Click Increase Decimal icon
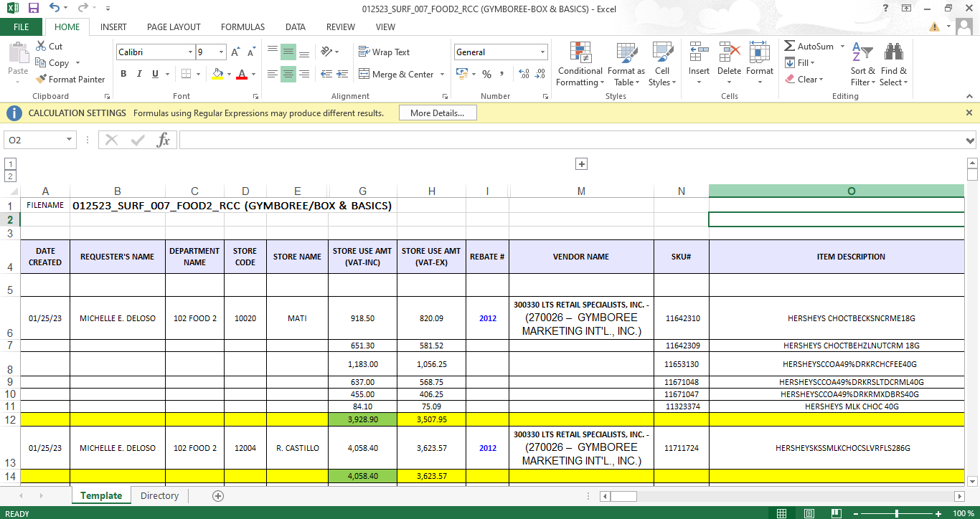The image size is (980, 519). point(523,74)
